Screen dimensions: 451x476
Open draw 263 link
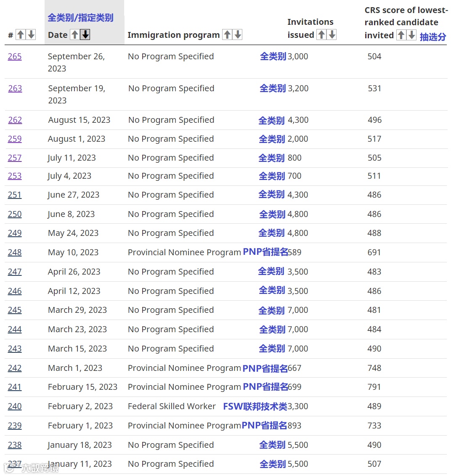pos(15,88)
